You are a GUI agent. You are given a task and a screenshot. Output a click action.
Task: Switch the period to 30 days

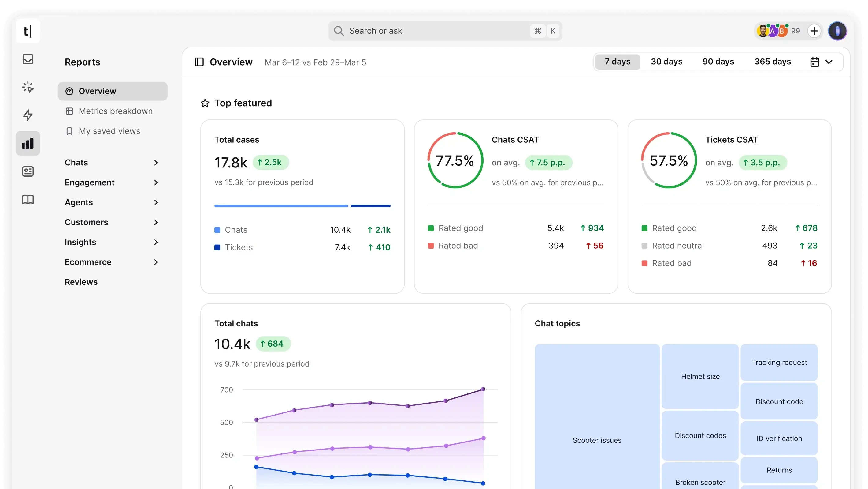pyautogui.click(x=666, y=62)
